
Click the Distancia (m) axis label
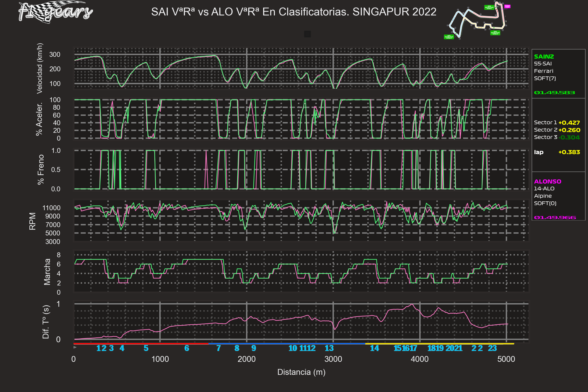point(301,372)
